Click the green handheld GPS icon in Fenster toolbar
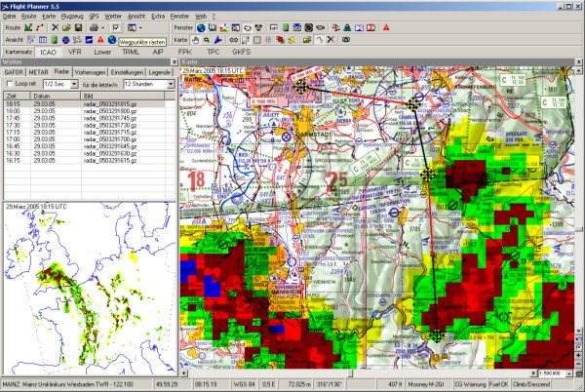 pyautogui.click(x=286, y=27)
